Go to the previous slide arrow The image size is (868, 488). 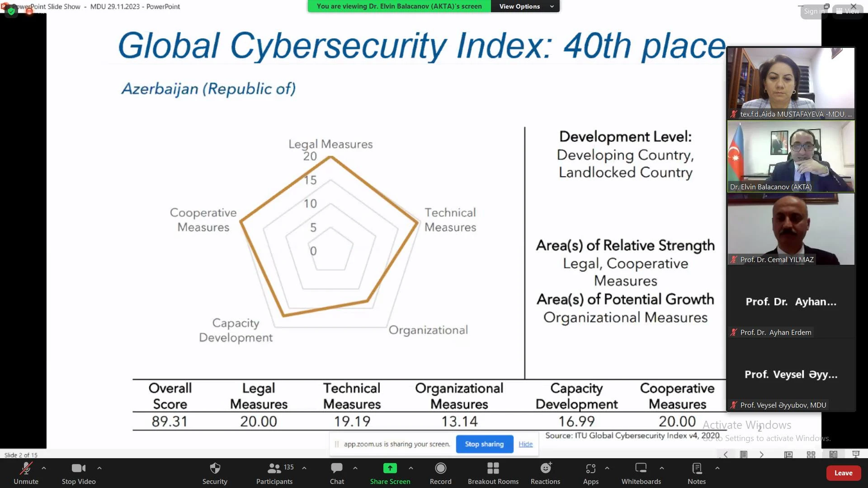[x=726, y=455]
